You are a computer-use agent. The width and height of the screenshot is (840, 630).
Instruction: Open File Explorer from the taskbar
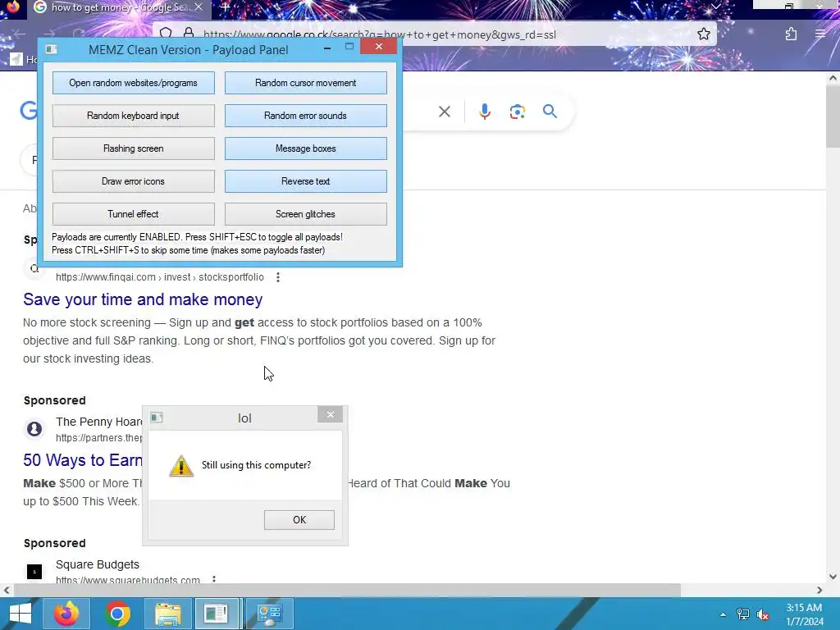[167, 614]
